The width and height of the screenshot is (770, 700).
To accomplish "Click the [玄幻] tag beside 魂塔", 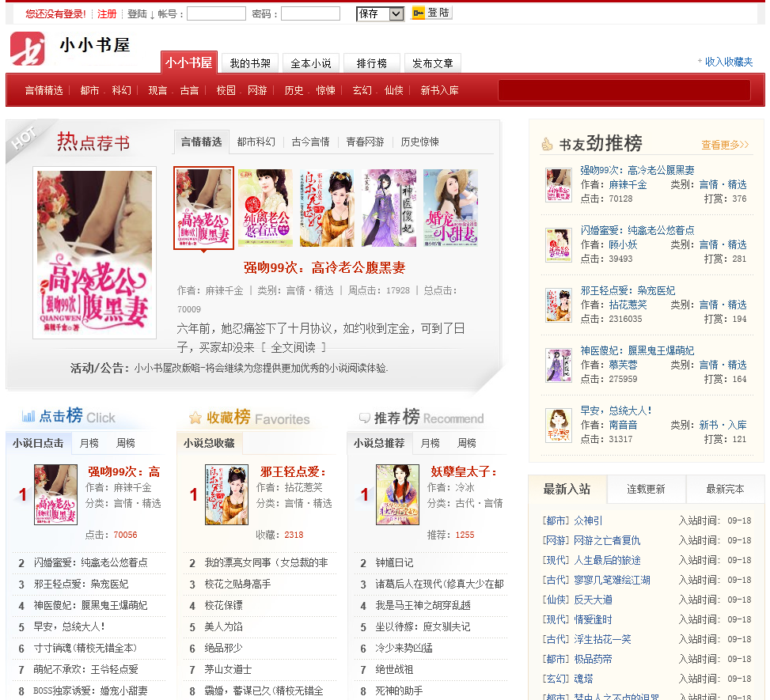I will pos(556,679).
